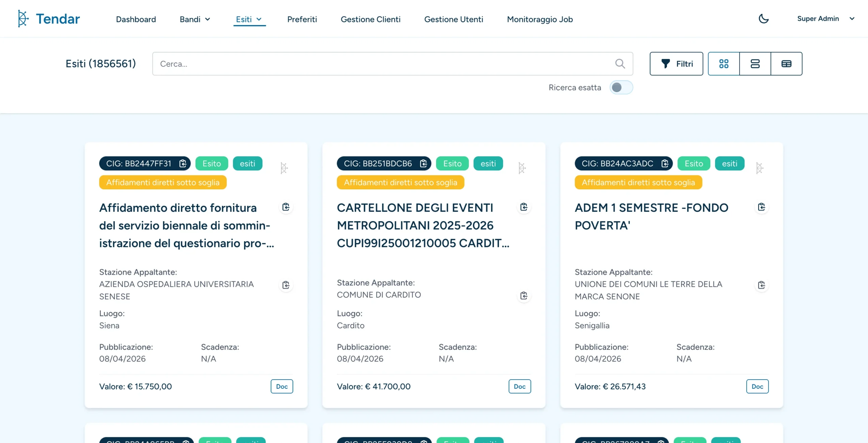Open Filtri filter panel

tap(676, 64)
